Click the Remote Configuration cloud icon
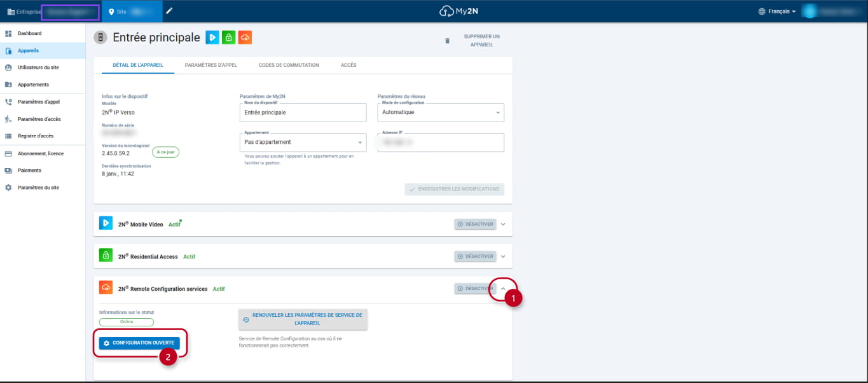 tap(106, 288)
